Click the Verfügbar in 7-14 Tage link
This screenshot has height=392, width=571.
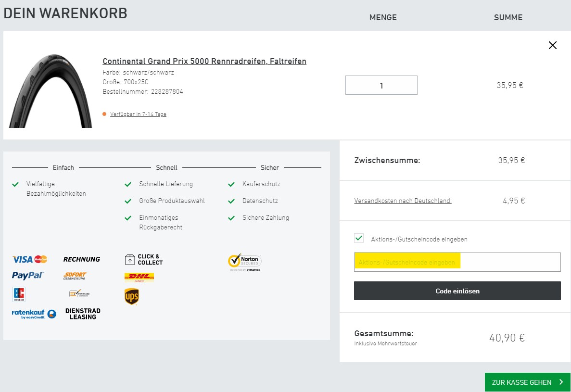tap(138, 114)
